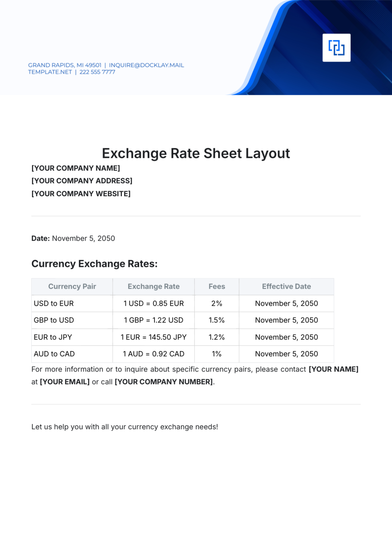The height and width of the screenshot is (556, 392).
Task: Select the 1.2% fee cell
Action: (x=217, y=337)
